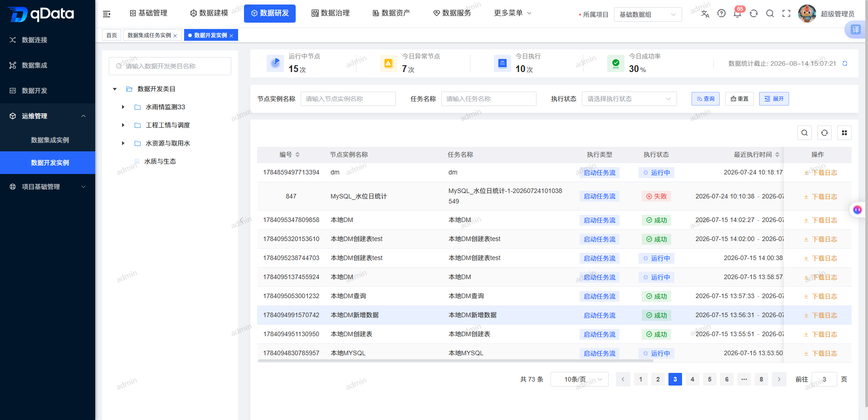
Task: Click today's abnormal nodes warning icon
Action: coord(389,63)
